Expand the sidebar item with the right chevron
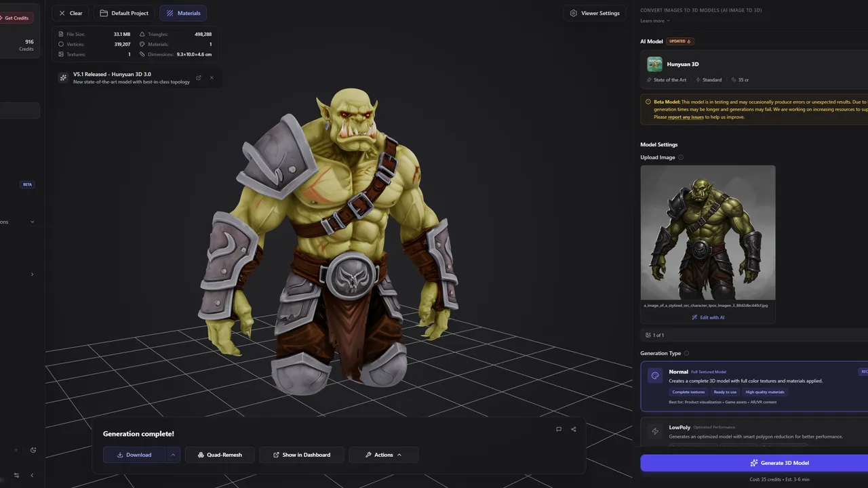The height and width of the screenshot is (488, 868). [x=32, y=274]
